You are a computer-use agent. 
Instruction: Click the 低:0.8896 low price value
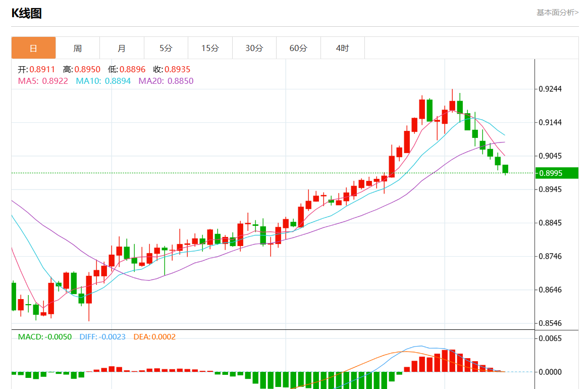[x=127, y=70]
